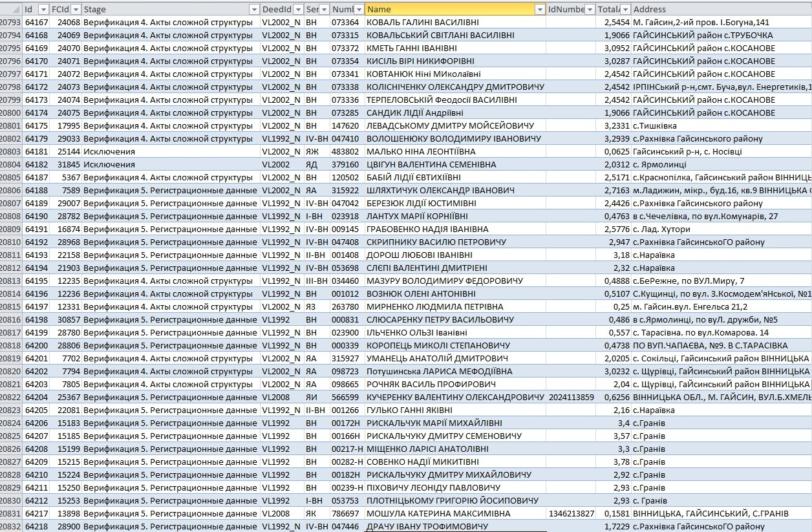Select the series cell ЯИ
This screenshot has height=532, width=812.
317,398
